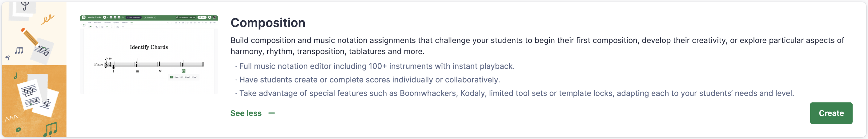
Task: Select the Text tab in preview toolbar
Action: (x=132, y=22)
